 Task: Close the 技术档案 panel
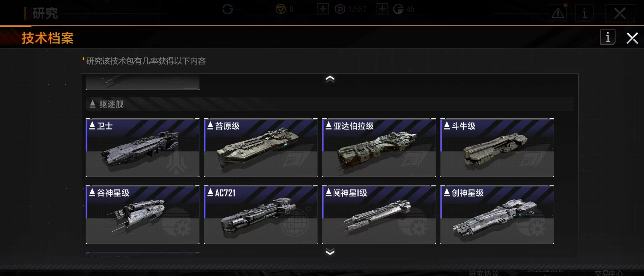pyautogui.click(x=632, y=38)
